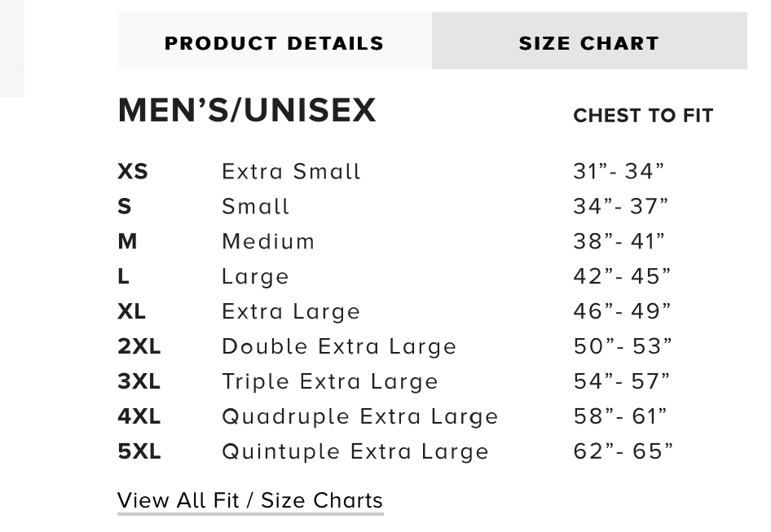Screen dimensions: 771x532
Task: Click the Quintuple Extra Large text
Action: pos(355,452)
